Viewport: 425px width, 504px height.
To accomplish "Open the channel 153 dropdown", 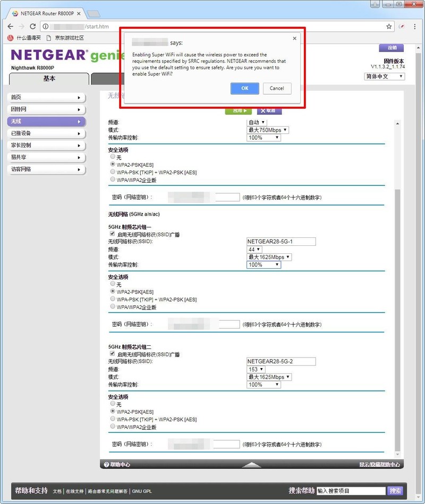I will 256,369.
